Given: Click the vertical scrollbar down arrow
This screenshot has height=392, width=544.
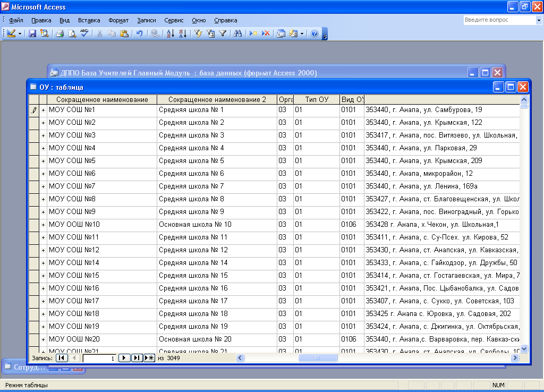Looking at the screenshot, I should 524,348.
